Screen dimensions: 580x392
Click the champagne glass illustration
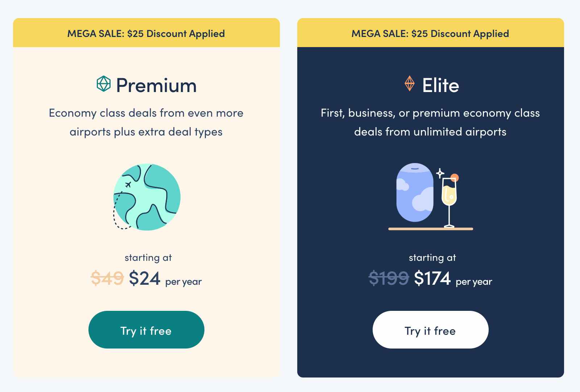coord(449,201)
